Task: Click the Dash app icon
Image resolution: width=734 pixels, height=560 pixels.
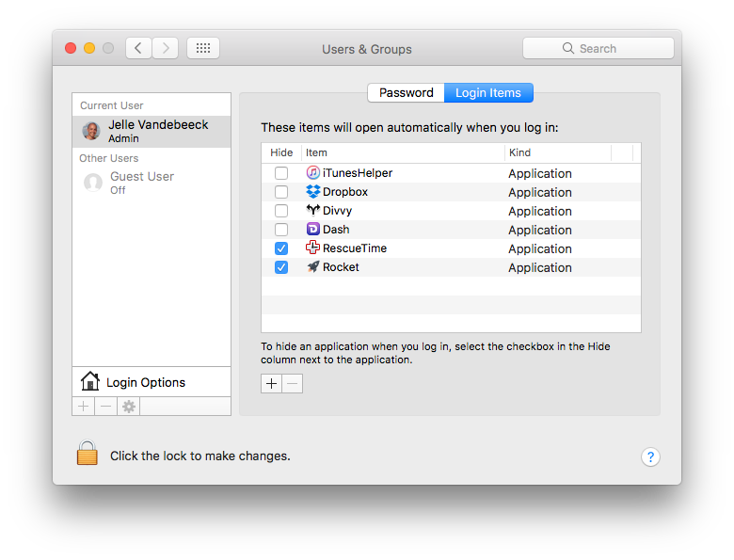Action: (x=312, y=229)
